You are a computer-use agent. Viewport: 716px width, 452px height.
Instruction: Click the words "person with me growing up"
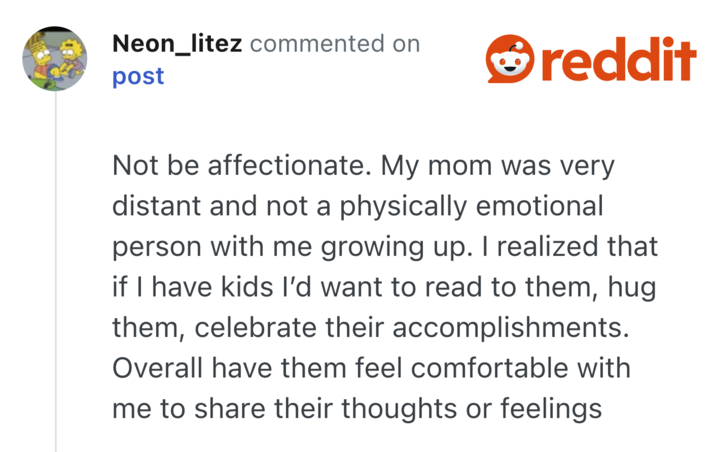coord(289,247)
